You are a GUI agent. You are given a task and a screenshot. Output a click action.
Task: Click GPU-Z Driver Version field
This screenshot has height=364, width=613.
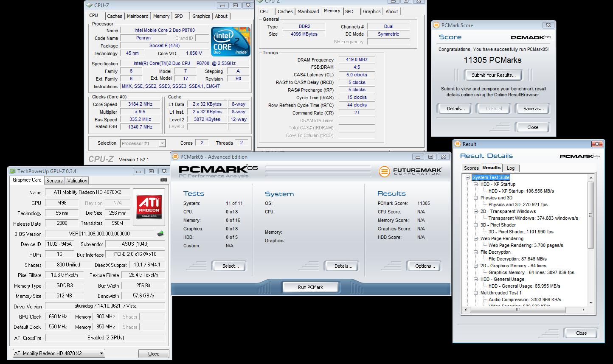coord(105,306)
